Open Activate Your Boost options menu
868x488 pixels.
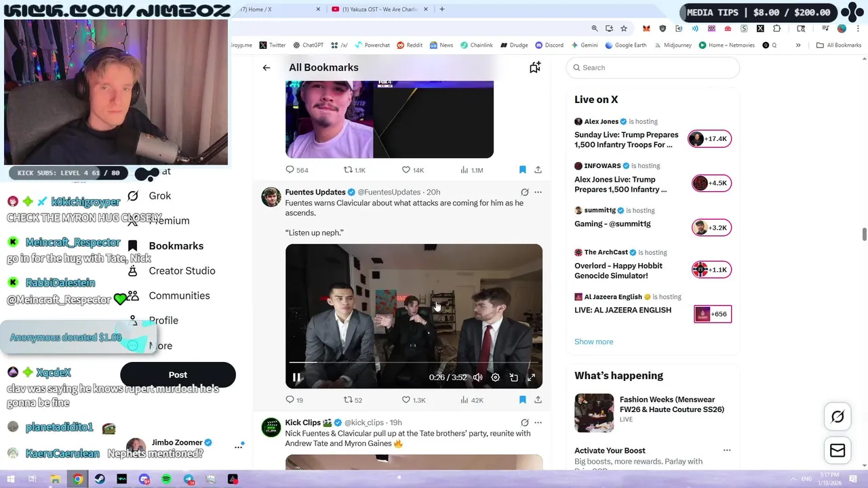coord(727,450)
